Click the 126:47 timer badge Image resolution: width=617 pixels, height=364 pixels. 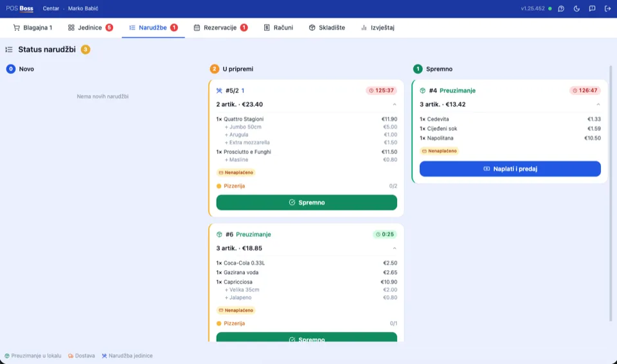(x=585, y=91)
